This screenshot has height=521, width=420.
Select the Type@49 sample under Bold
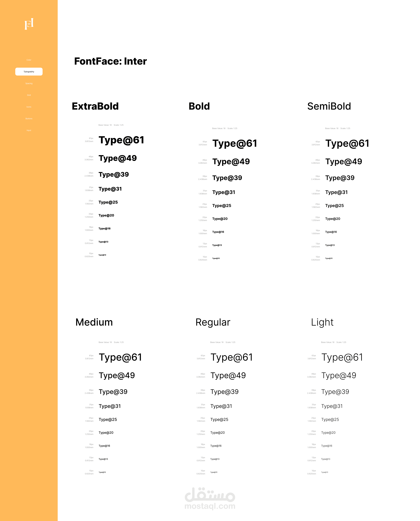pos(231,162)
